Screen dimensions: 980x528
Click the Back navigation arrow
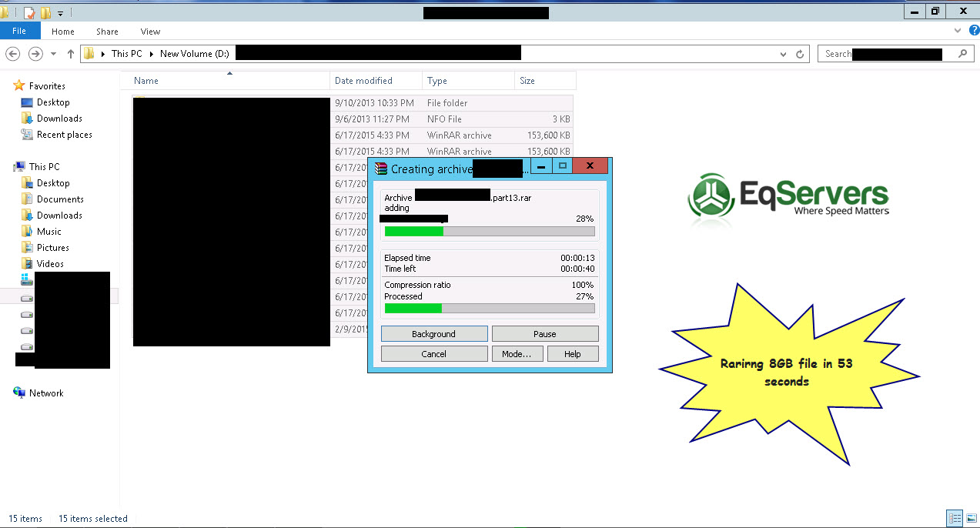12,54
